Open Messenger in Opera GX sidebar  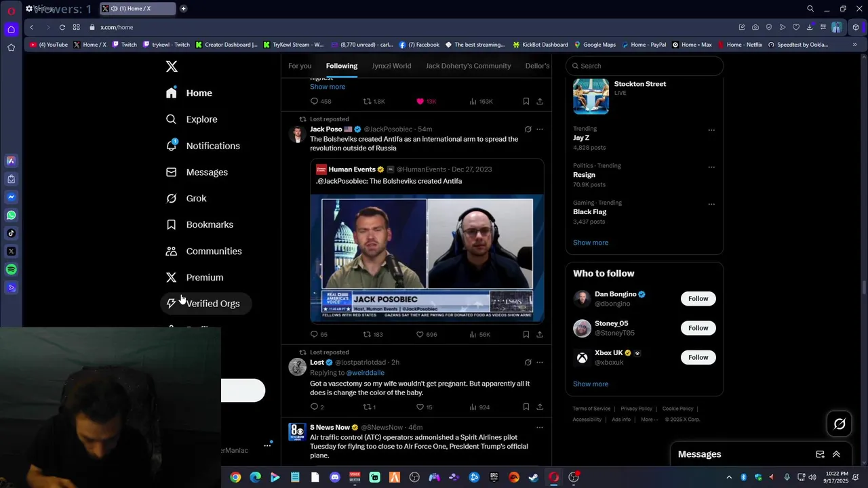point(11,197)
